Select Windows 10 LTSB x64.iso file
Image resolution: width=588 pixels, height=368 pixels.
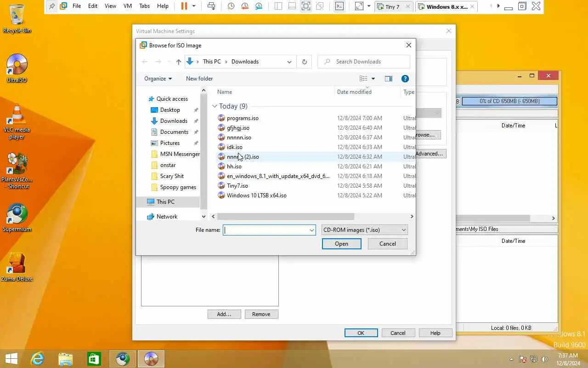(256, 195)
